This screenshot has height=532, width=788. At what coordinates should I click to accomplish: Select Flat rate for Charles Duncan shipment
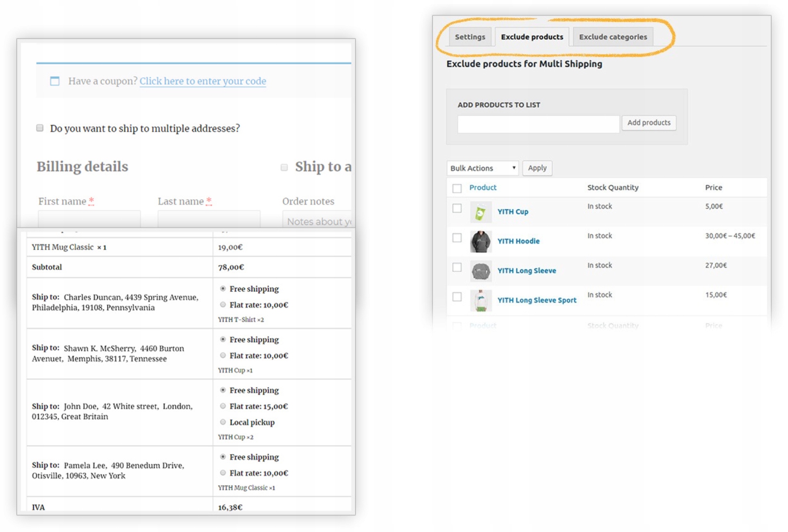click(x=223, y=305)
